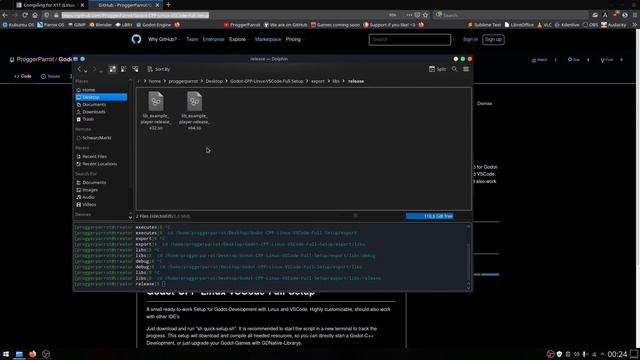Open the Blender bookmark

click(100, 25)
